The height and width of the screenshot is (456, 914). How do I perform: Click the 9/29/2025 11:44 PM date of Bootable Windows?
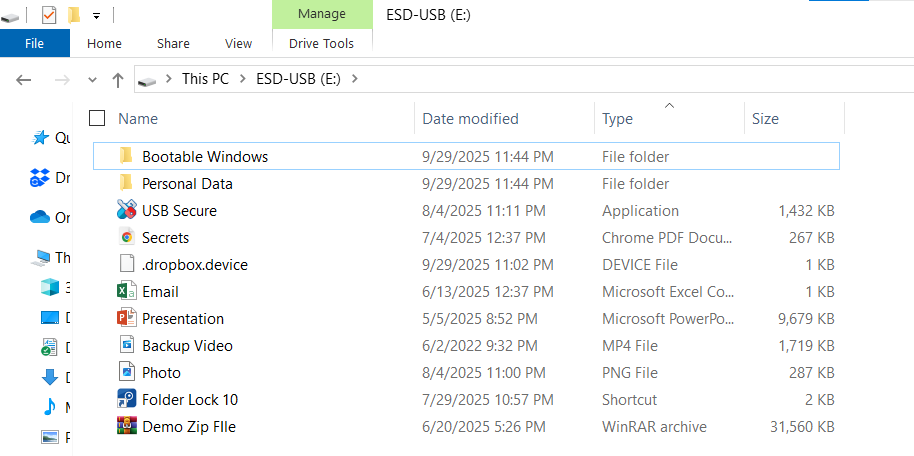(488, 156)
